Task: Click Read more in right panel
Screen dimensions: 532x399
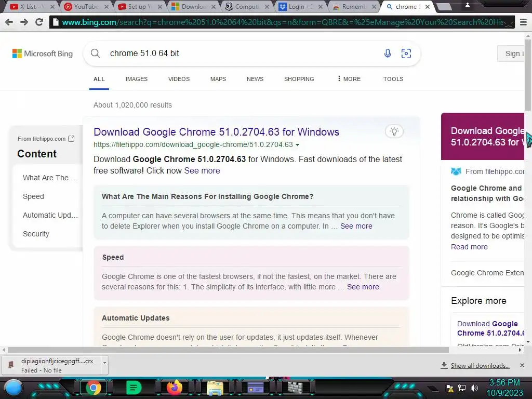Action: click(469, 247)
